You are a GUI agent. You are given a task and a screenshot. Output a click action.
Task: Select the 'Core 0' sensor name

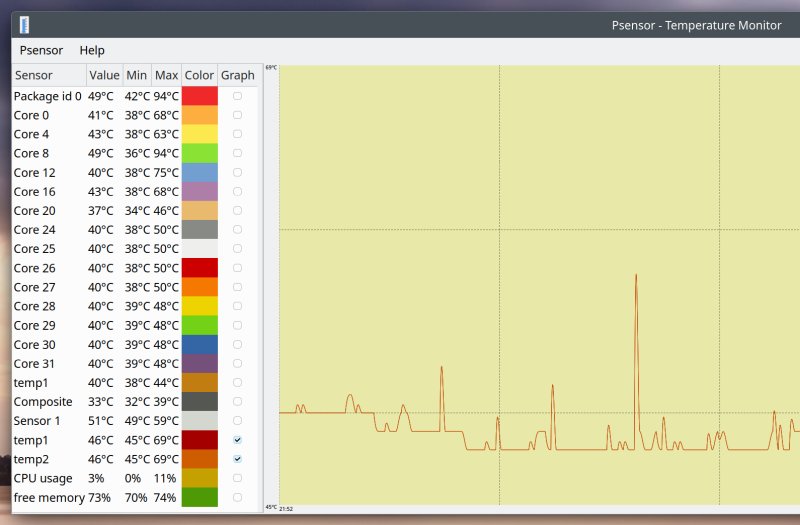point(31,115)
